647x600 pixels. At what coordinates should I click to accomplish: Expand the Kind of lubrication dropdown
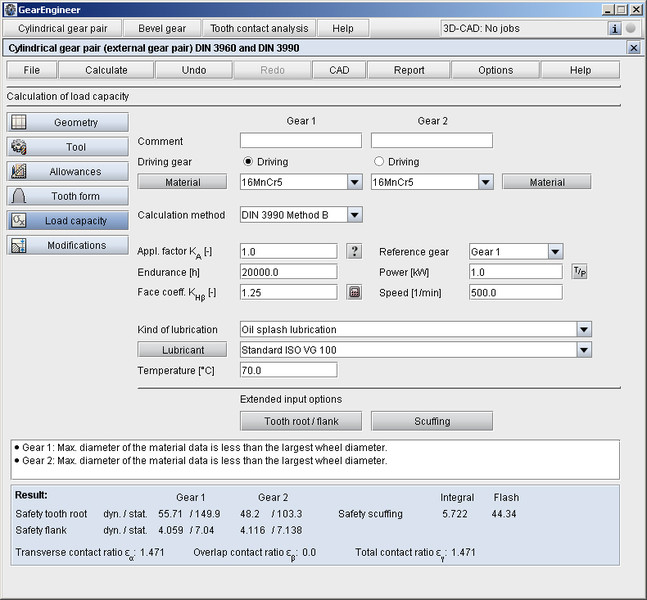pyautogui.click(x=583, y=329)
